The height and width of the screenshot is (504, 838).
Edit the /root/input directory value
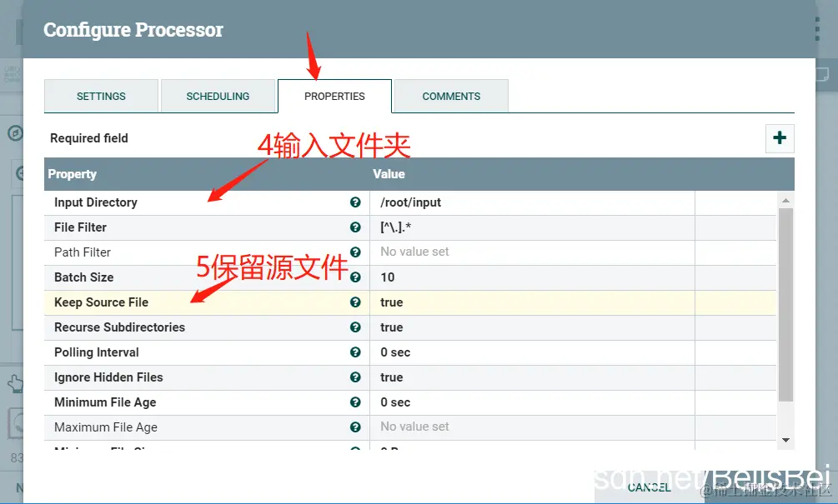(x=532, y=203)
